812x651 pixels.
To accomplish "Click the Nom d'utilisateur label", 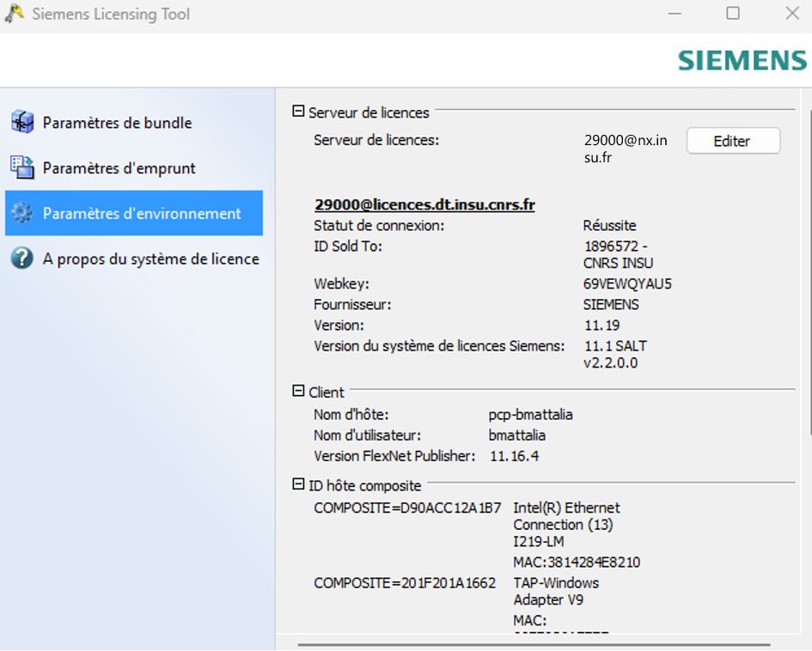I will pyautogui.click(x=368, y=435).
